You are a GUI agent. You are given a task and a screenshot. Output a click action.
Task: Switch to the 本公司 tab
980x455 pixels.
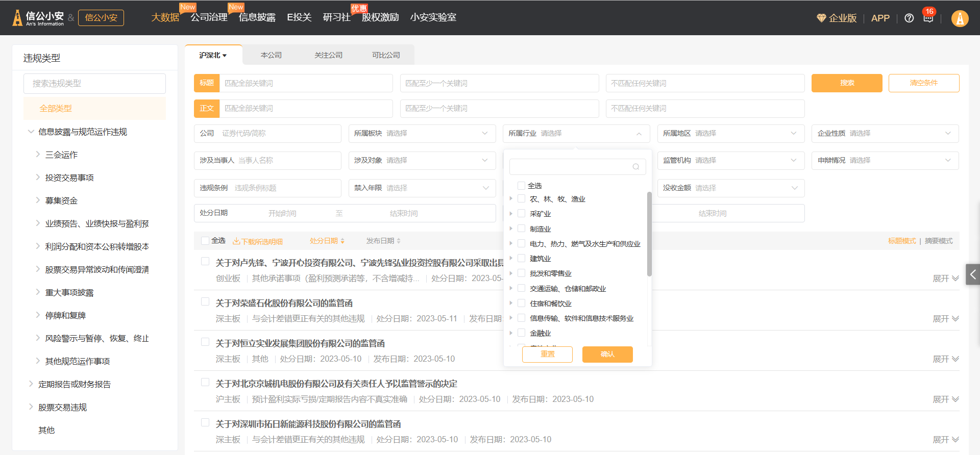coord(271,55)
